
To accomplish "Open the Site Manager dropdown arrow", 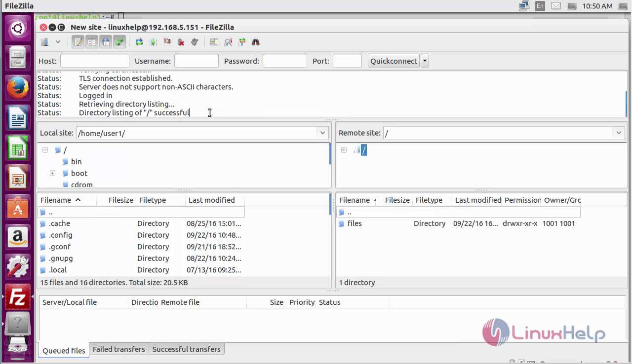I will click(58, 42).
